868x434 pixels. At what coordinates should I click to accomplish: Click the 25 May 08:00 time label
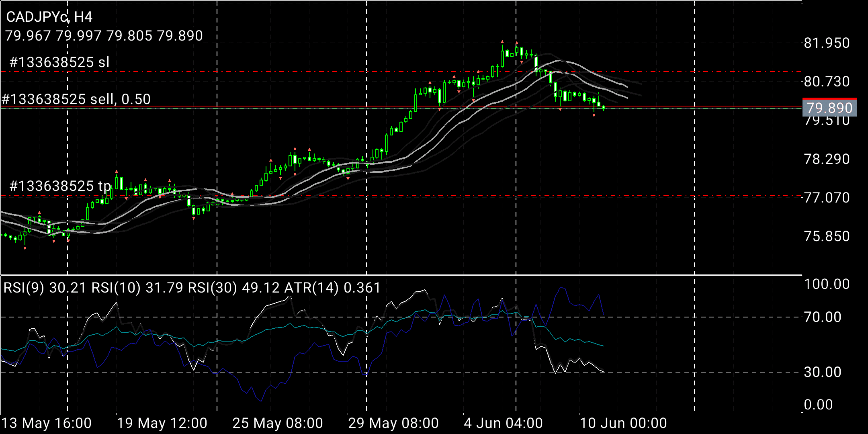(x=277, y=423)
